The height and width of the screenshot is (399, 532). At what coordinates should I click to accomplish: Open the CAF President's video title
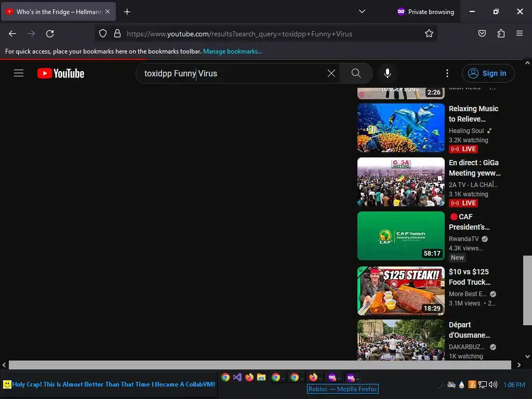(x=469, y=221)
